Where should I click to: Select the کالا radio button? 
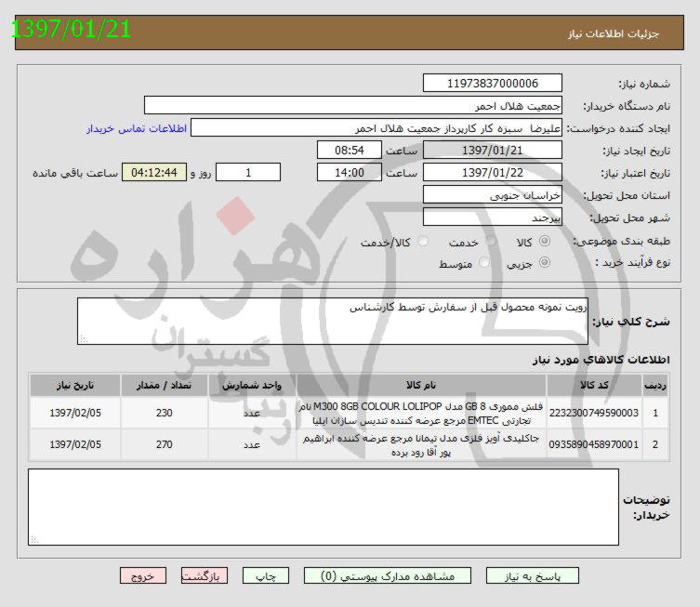[544, 241]
